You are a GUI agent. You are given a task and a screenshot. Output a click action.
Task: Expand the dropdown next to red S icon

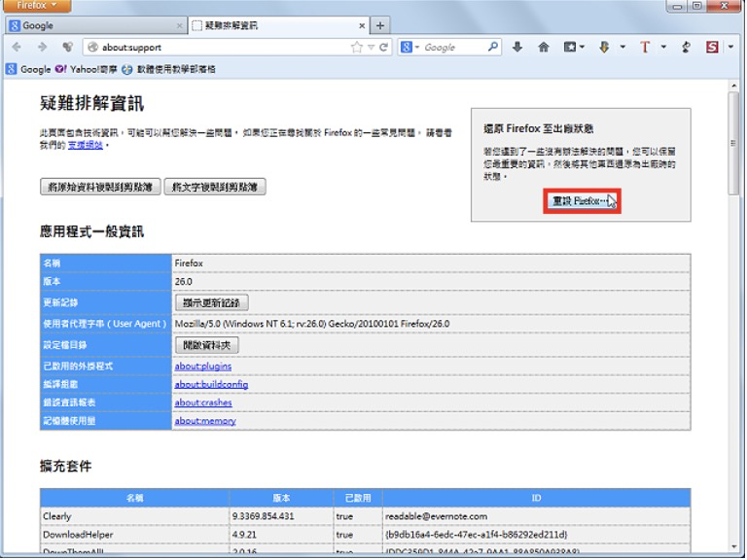[x=730, y=47]
